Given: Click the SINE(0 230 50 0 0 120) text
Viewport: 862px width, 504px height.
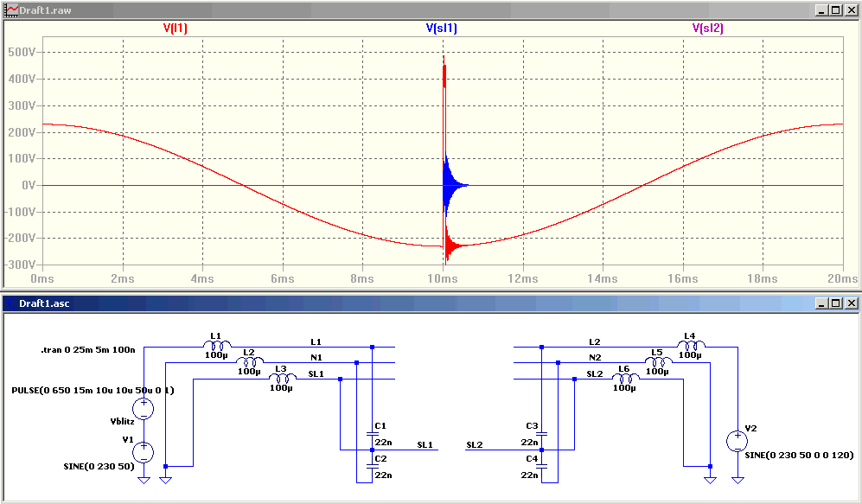Looking at the screenshot, I should tap(800, 455).
